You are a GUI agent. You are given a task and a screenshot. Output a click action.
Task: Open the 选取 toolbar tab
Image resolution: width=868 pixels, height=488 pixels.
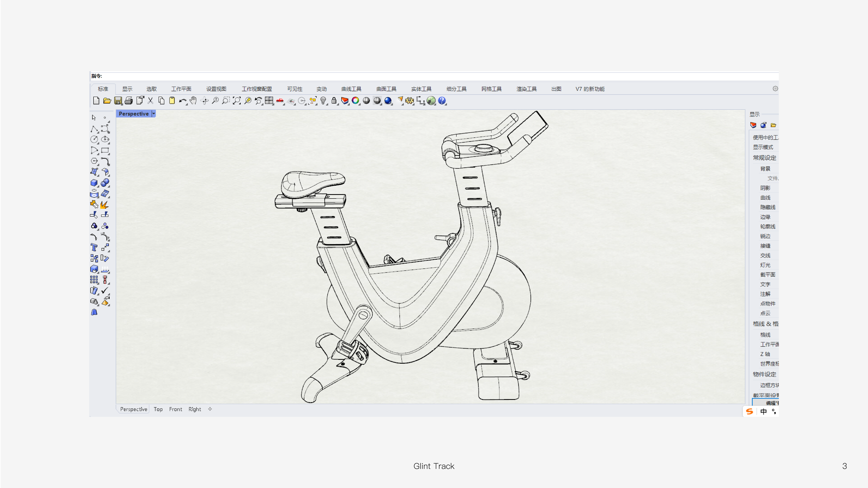point(152,89)
